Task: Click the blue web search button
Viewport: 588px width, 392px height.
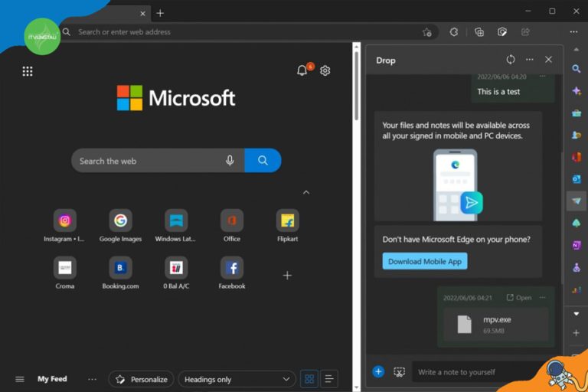Action: pyautogui.click(x=263, y=161)
